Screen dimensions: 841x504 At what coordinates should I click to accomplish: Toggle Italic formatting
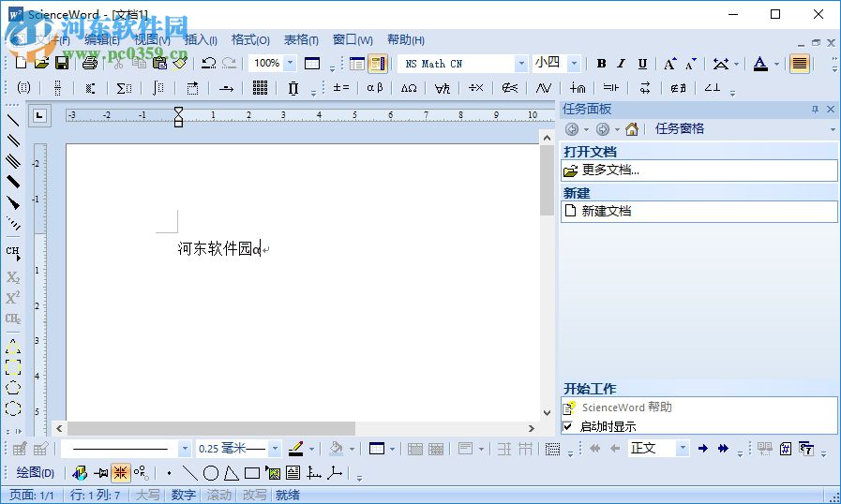pyautogui.click(x=621, y=64)
